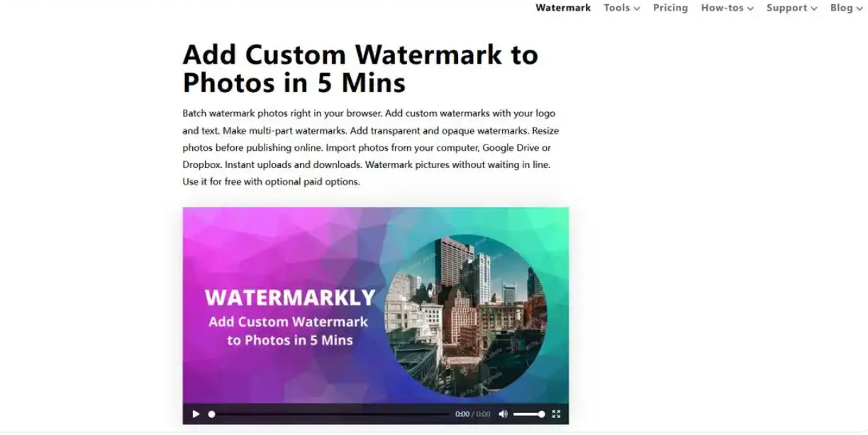
Task: Expand the Tools dropdown menu
Action: (x=622, y=8)
